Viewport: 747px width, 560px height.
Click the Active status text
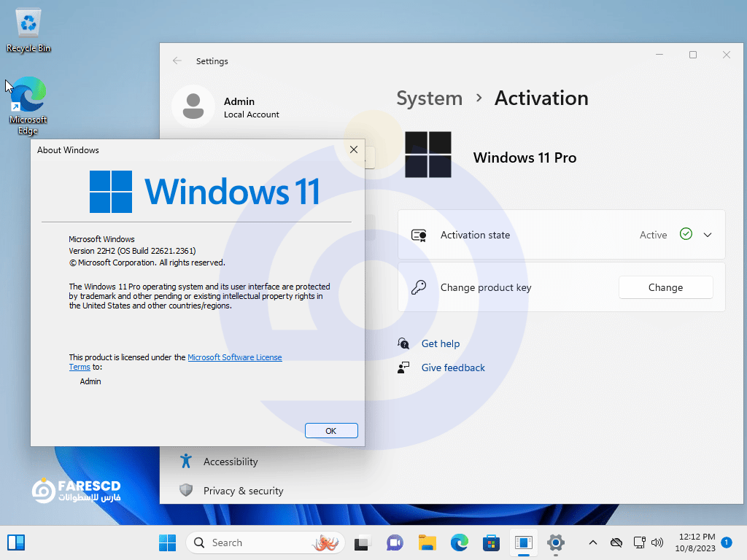point(653,235)
